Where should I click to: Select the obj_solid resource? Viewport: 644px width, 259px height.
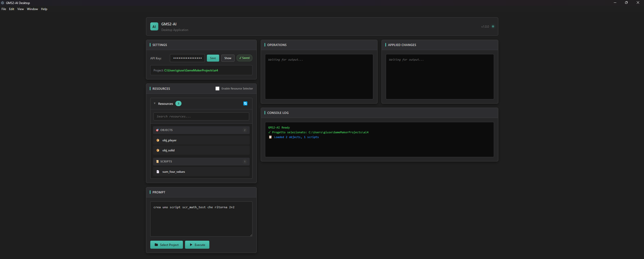pyautogui.click(x=201, y=150)
